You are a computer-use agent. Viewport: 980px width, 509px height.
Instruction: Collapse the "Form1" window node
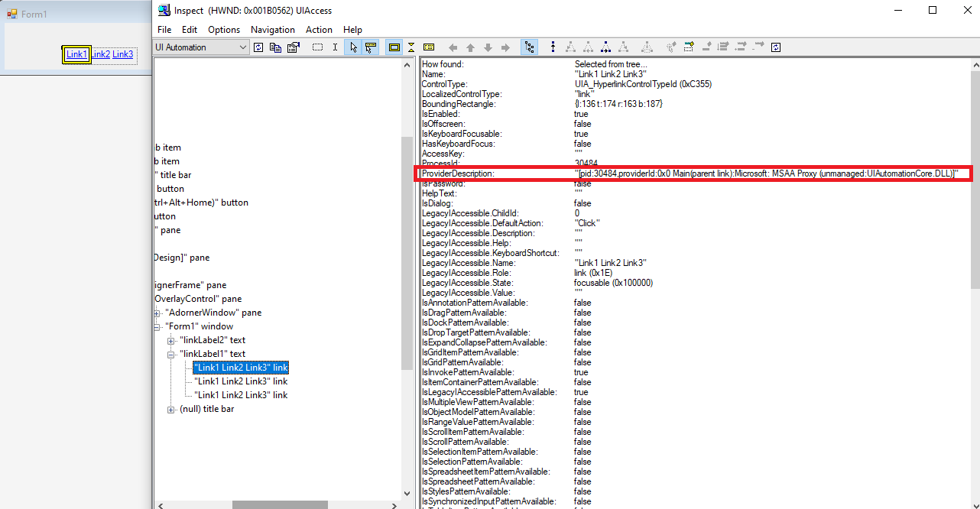pos(157,326)
